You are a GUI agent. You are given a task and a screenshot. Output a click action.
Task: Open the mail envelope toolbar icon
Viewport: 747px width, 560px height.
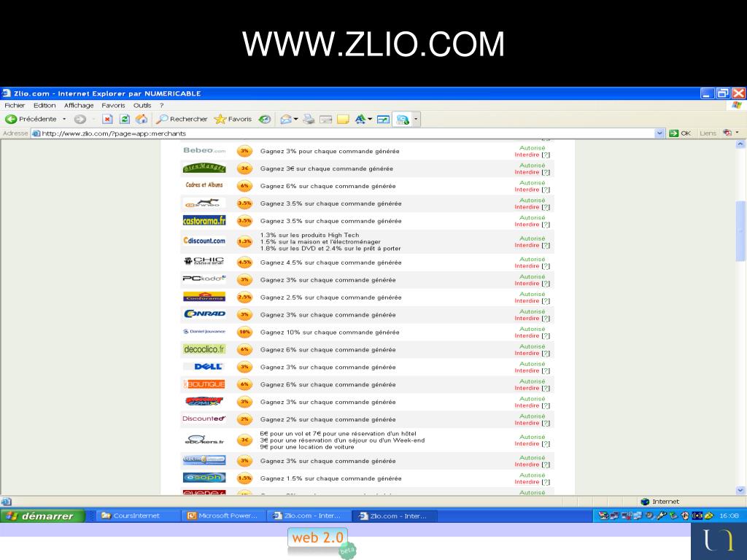click(x=286, y=119)
